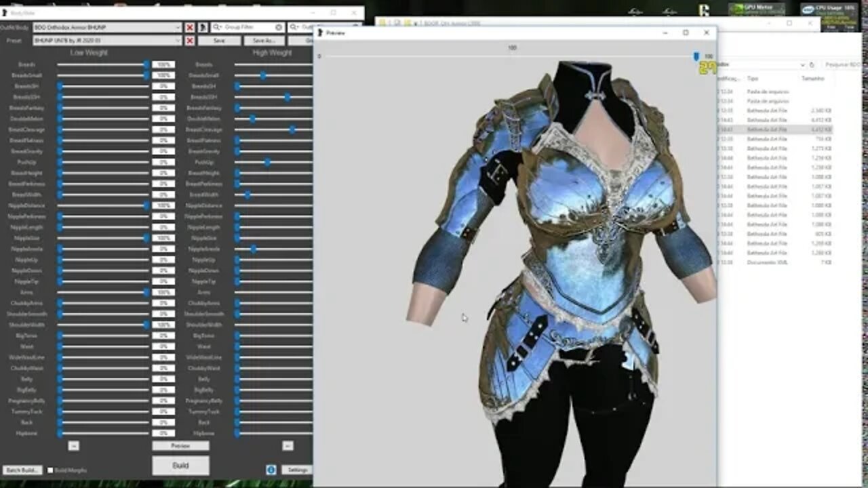Click the High Weight BreastsSmall slider handle
Viewport: 868px width, 488px height.
[x=263, y=75]
